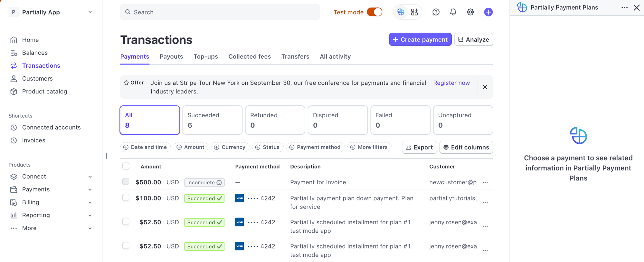Expand the Billing menu in sidebar
644x262 pixels.
coord(90,202)
